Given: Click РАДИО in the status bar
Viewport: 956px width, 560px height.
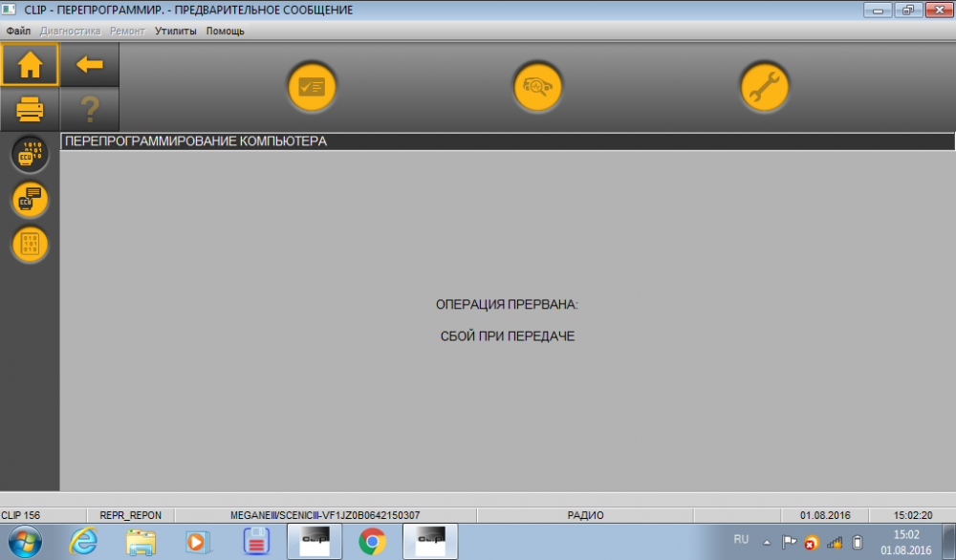Looking at the screenshot, I should point(585,515).
